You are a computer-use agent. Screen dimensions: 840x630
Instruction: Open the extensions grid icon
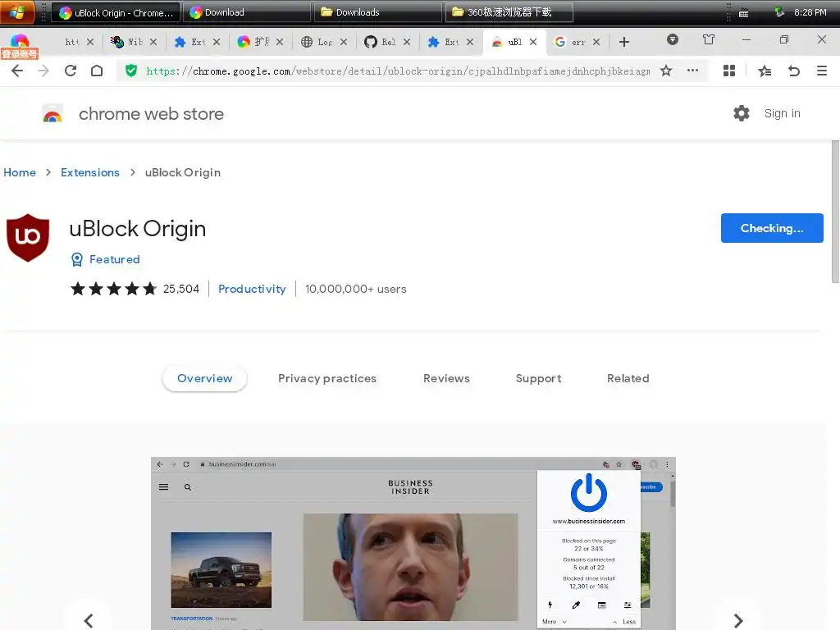(729, 71)
